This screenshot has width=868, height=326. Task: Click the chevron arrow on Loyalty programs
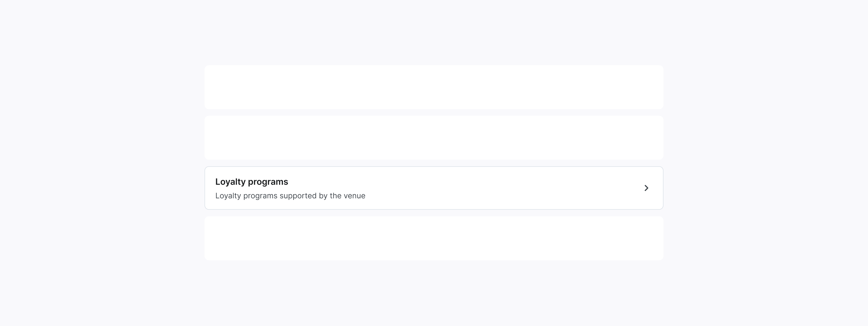pyautogui.click(x=646, y=188)
